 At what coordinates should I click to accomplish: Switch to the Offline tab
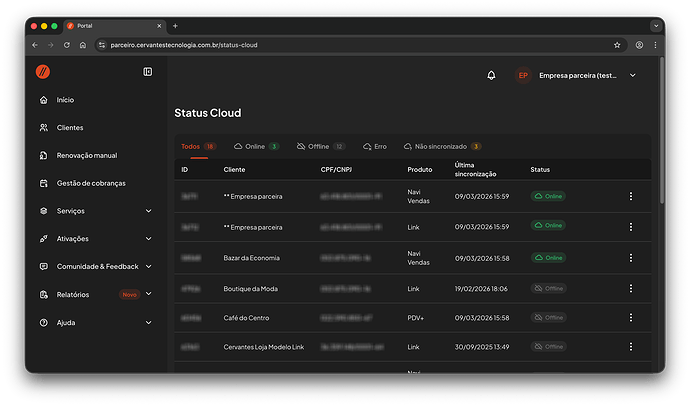(x=321, y=146)
